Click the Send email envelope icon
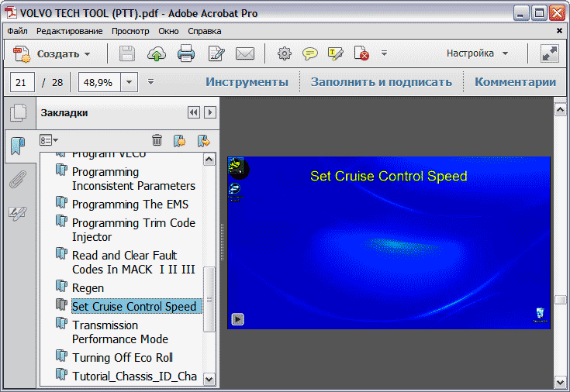Image resolution: width=570 pixels, height=392 pixels. coord(245,54)
